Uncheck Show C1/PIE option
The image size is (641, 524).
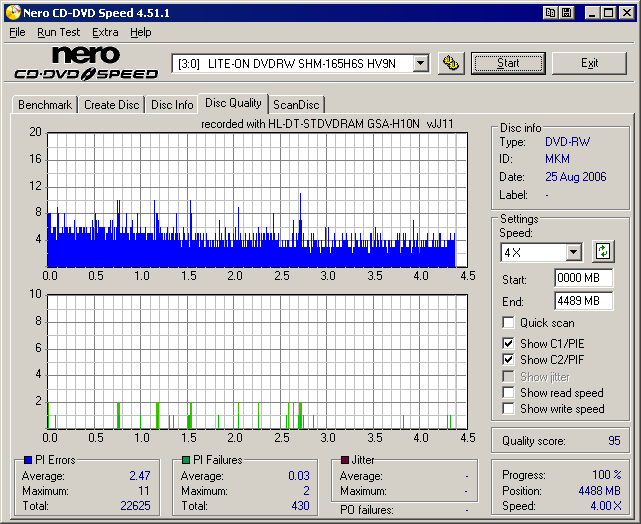coord(509,344)
